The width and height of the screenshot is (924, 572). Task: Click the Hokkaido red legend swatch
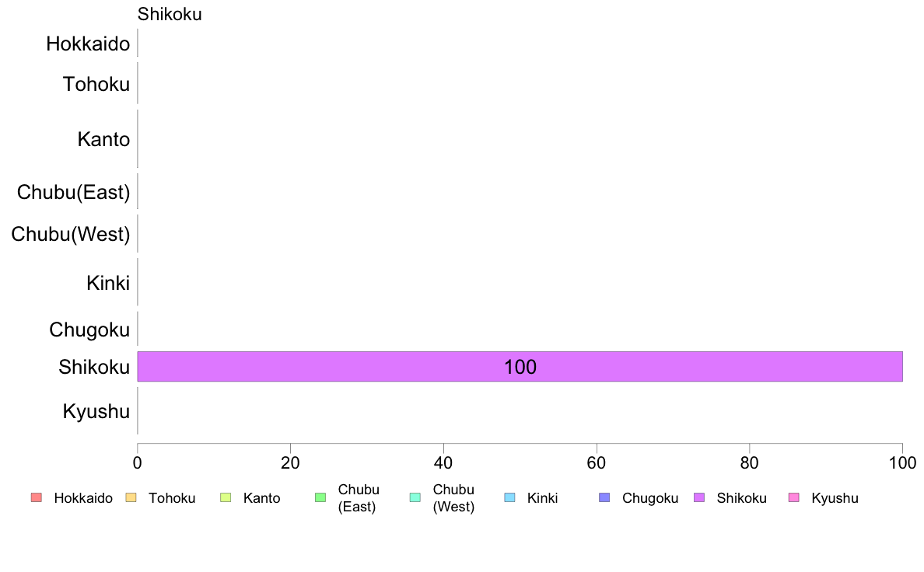pos(37,497)
